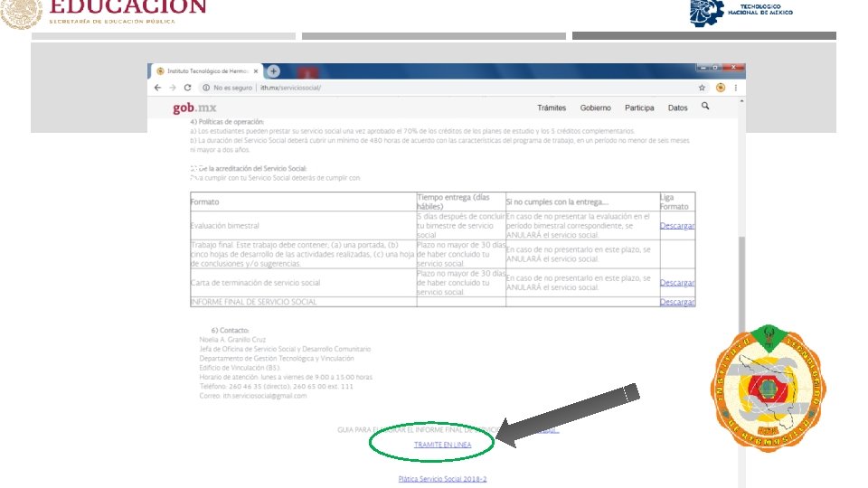Image resolution: width=868 pixels, height=488 pixels.
Task: Bookmark page with the star icon
Action: pos(702,88)
